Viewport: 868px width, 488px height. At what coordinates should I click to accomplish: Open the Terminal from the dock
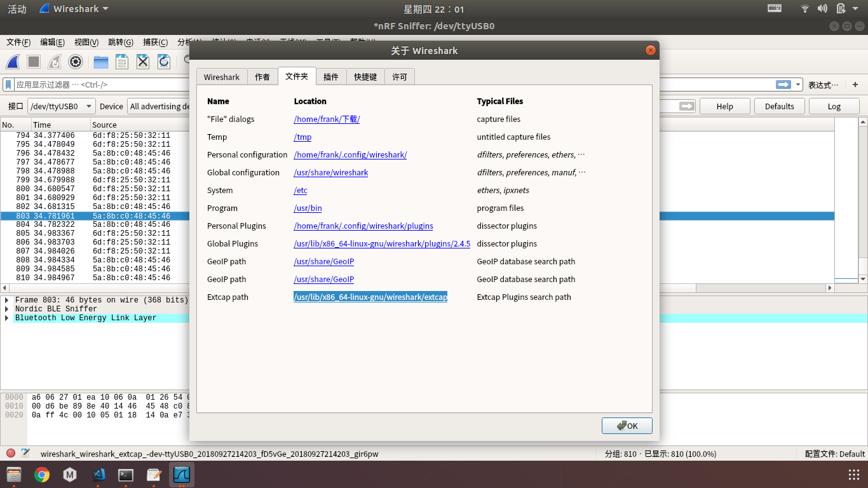click(x=126, y=475)
